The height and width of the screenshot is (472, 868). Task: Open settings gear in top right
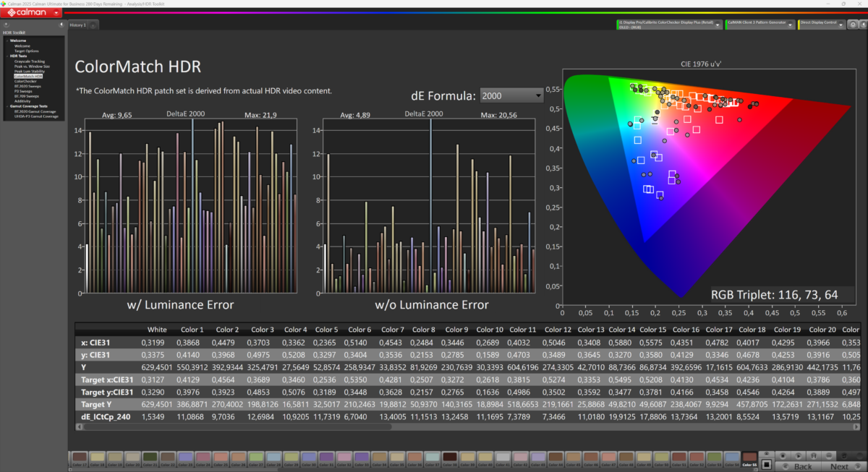coord(853,24)
